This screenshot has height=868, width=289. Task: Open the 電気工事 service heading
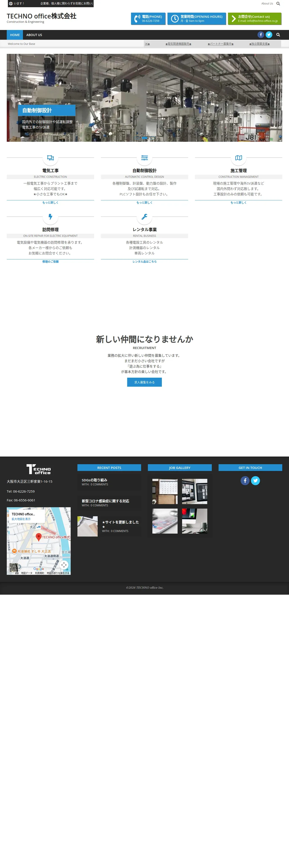[50, 171]
